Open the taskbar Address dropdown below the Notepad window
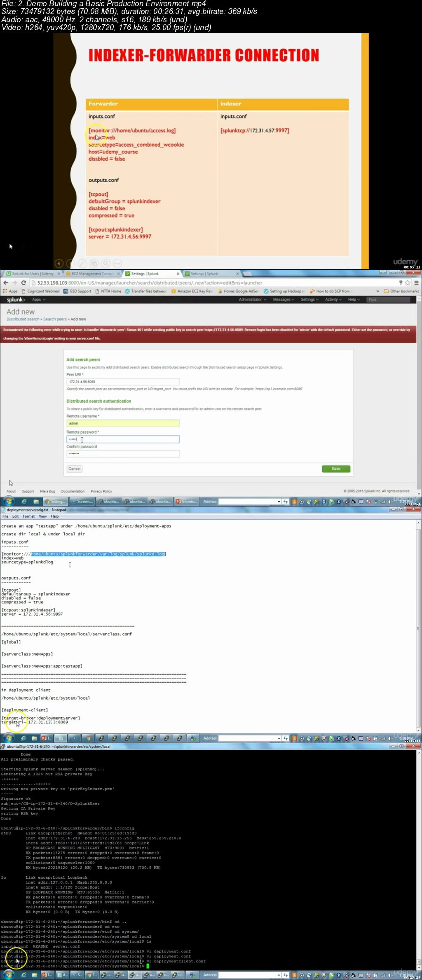 (279, 738)
